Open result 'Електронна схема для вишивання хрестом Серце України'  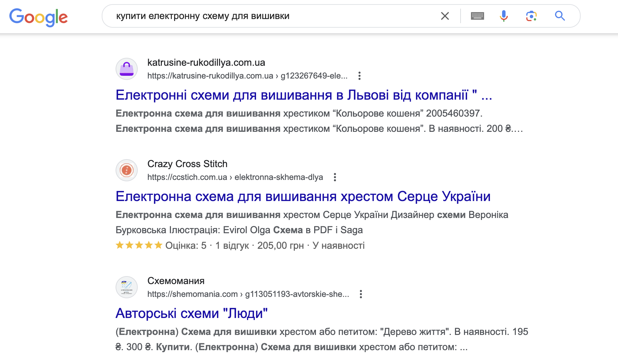(x=303, y=196)
